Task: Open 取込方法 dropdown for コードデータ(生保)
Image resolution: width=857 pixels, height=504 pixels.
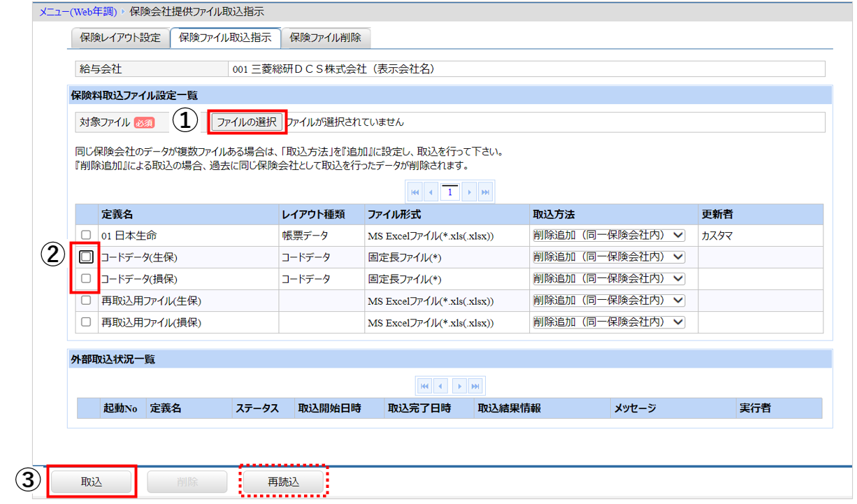Action: pos(609,257)
